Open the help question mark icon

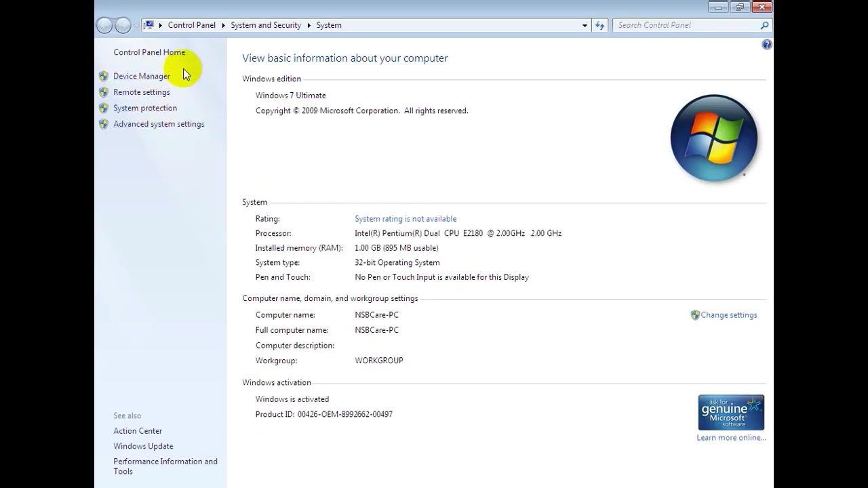click(767, 45)
